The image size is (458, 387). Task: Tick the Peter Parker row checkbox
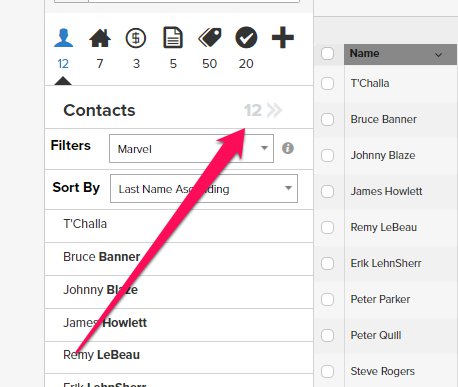327,299
